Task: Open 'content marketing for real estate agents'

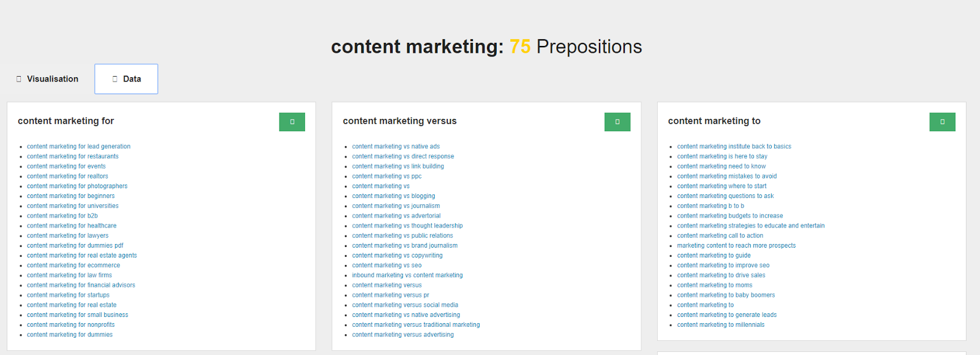Action: (x=82, y=256)
